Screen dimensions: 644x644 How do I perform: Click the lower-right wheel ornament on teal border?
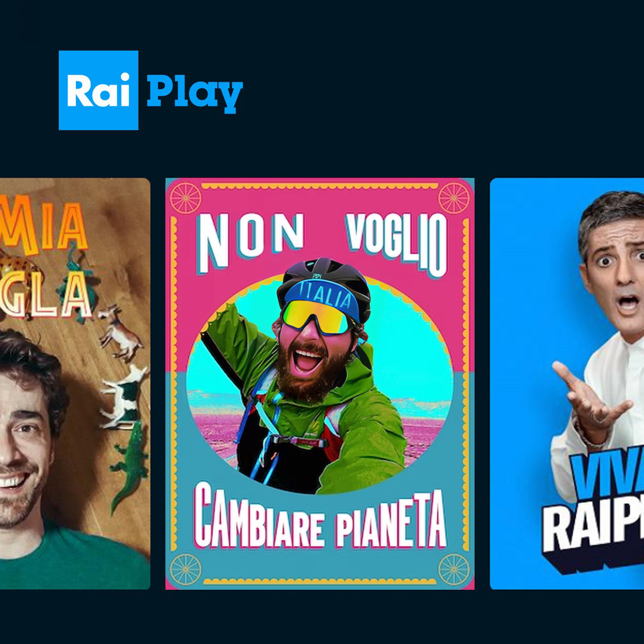click(454, 569)
